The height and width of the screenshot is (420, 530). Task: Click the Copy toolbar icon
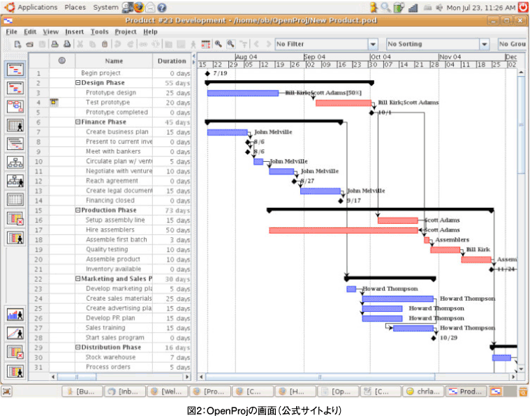pos(92,44)
